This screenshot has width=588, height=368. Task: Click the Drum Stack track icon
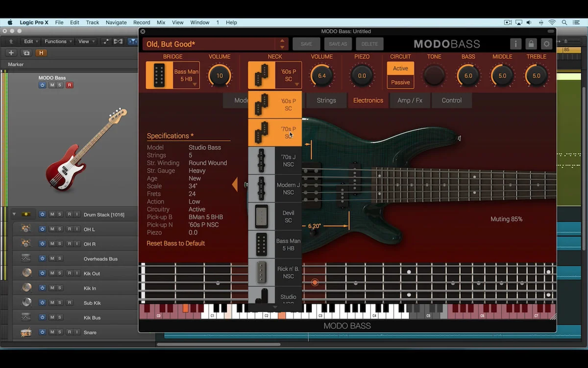tap(26, 214)
